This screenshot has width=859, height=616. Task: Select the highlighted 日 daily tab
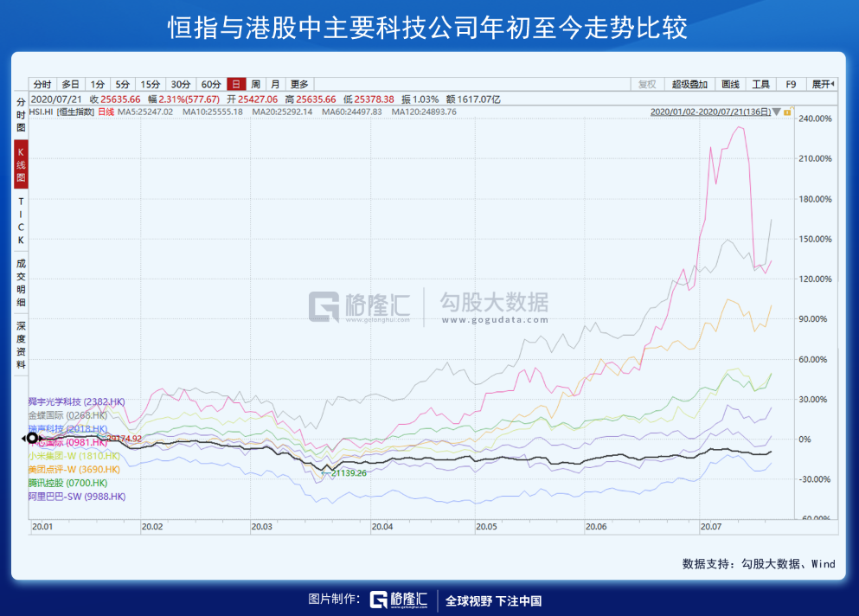click(236, 84)
